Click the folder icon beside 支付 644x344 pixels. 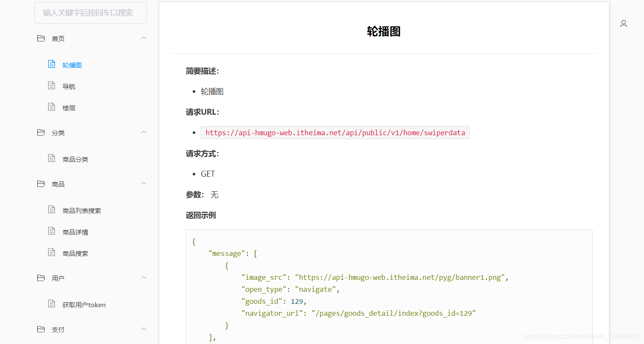41,329
